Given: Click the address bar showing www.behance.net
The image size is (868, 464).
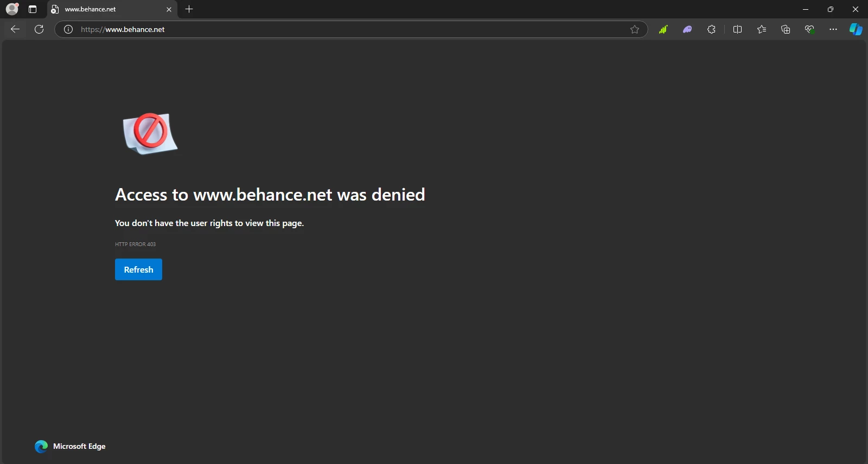Looking at the screenshot, I should (351, 29).
